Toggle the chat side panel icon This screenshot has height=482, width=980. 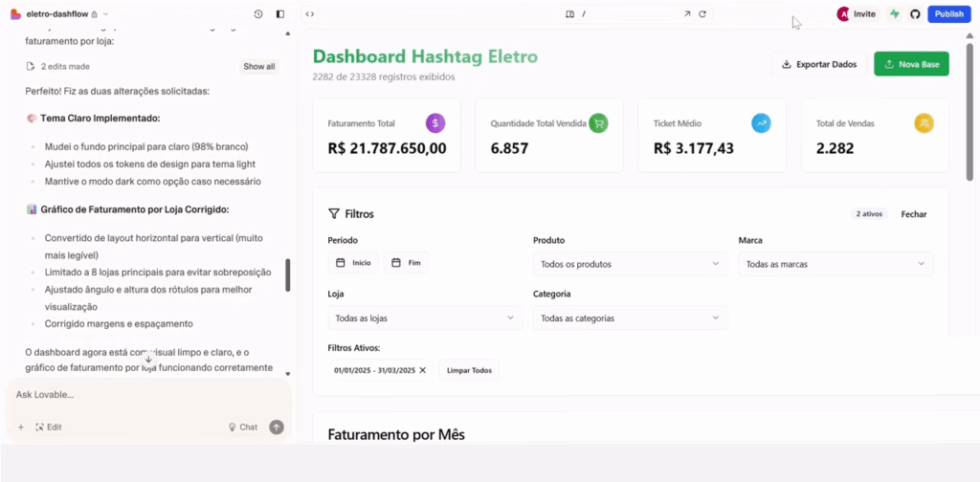tap(280, 13)
